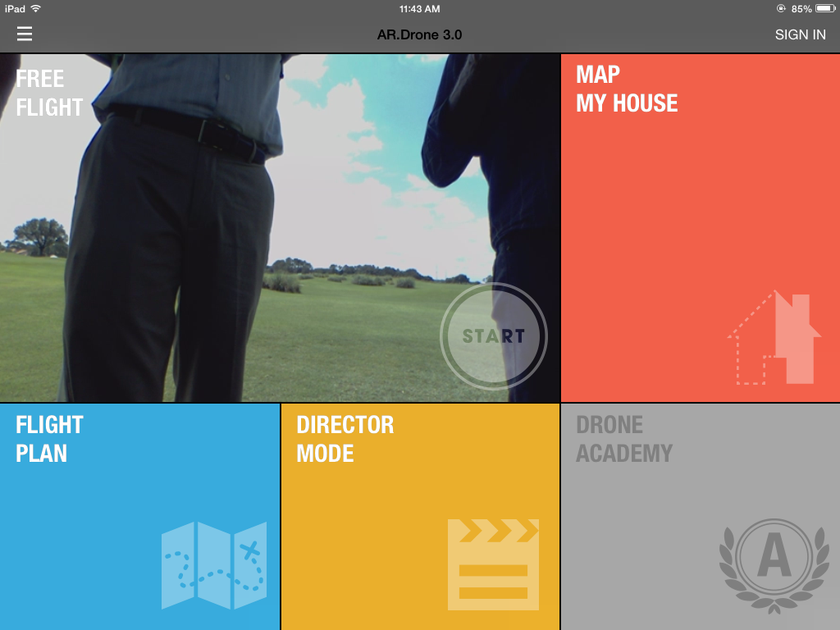Viewport: 840px width, 630px height.
Task: Click the FLIGHT PLAN label
Action: [49, 440]
